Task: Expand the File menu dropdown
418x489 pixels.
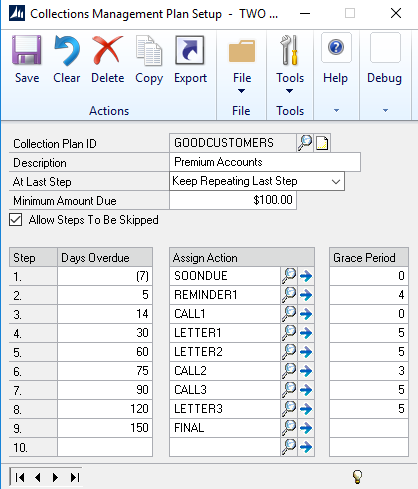Action: [242, 83]
